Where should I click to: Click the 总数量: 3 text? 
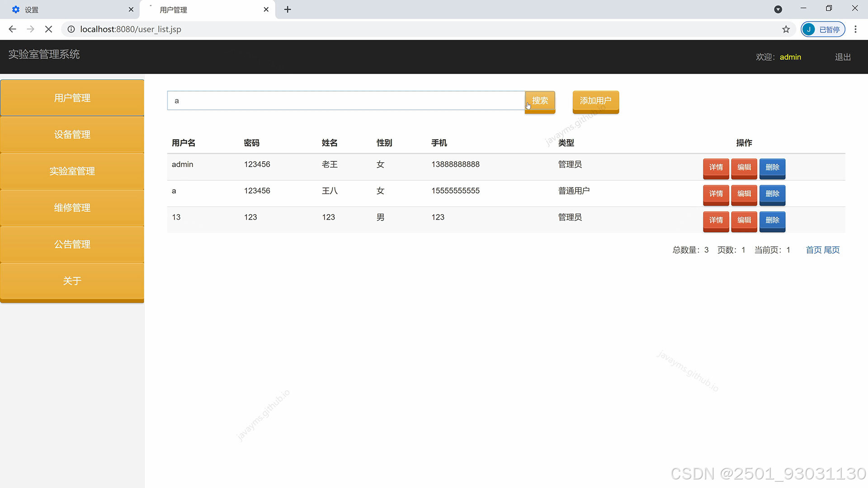(x=690, y=250)
